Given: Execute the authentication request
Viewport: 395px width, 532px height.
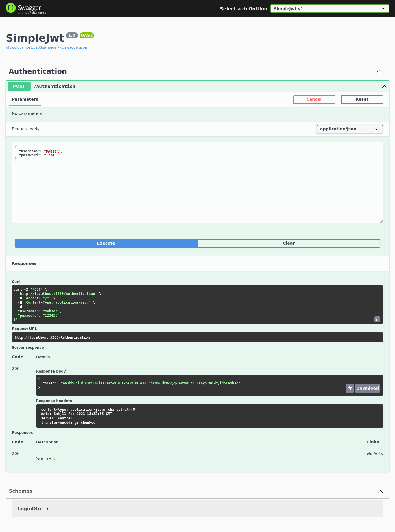Looking at the screenshot, I should (x=106, y=243).
